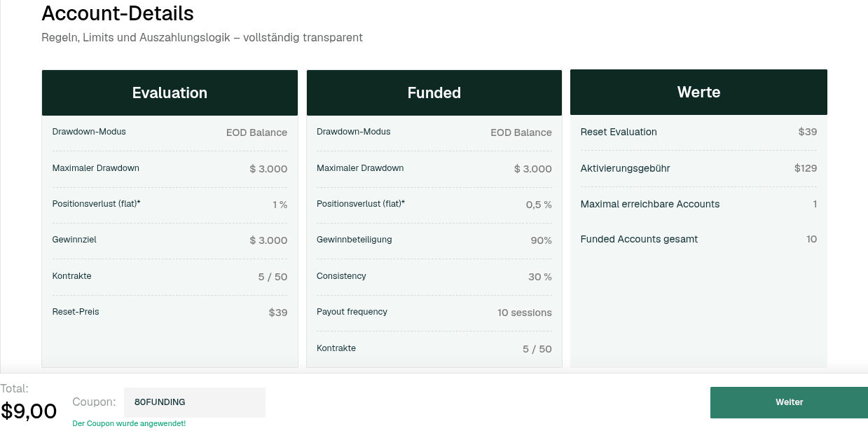Click the Reset-Preis label
The height and width of the screenshot is (431, 868).
pyautogui.click(x=76, y=312)
